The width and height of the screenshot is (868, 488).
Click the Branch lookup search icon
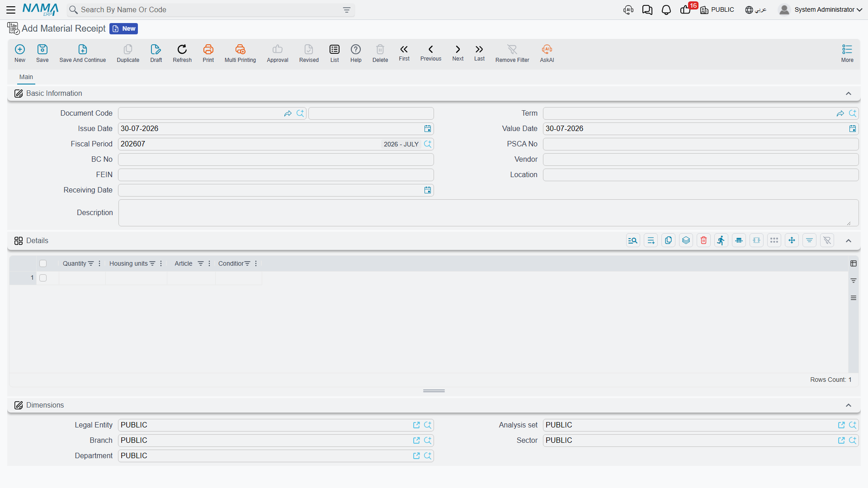(428, 441)
